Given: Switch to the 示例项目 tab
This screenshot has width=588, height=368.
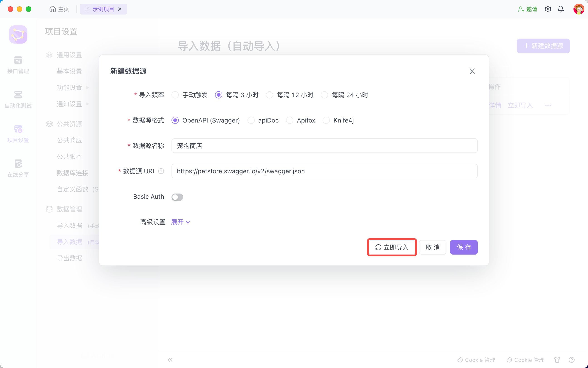Looking at the screenshot, I should click(x=103, y=9).
